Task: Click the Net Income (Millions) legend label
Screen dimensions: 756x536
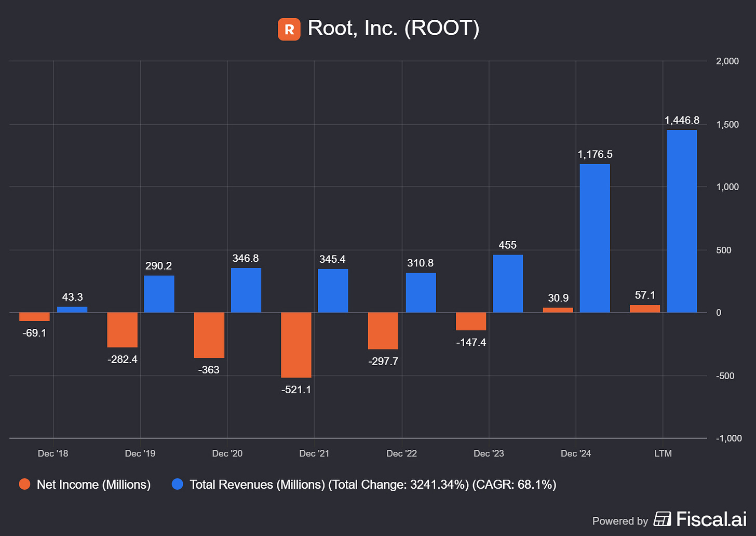Action: [93, 485]
